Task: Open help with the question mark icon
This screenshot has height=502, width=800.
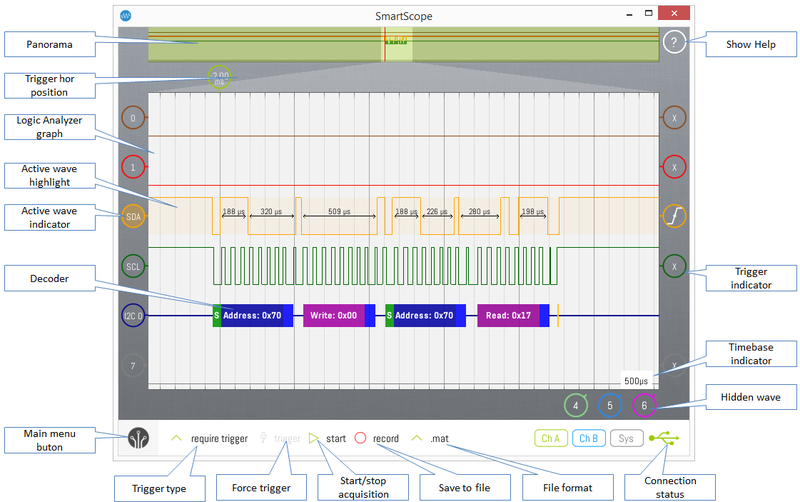Action: [x=675, y=43]
